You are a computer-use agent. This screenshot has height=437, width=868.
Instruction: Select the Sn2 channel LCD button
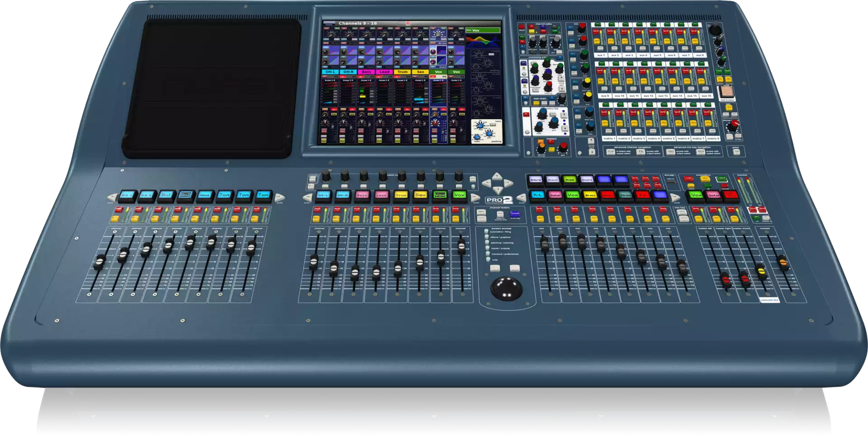tap(185, 196)
